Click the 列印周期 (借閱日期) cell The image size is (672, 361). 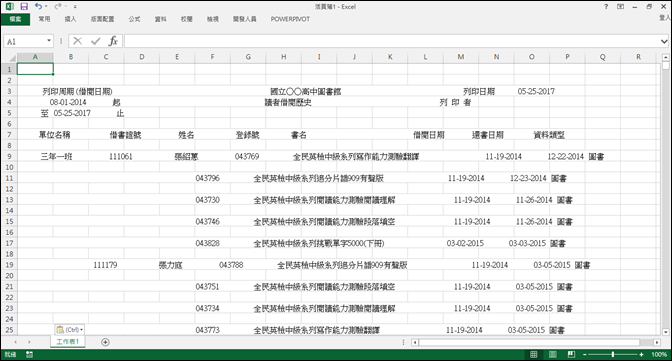(77, 91)
